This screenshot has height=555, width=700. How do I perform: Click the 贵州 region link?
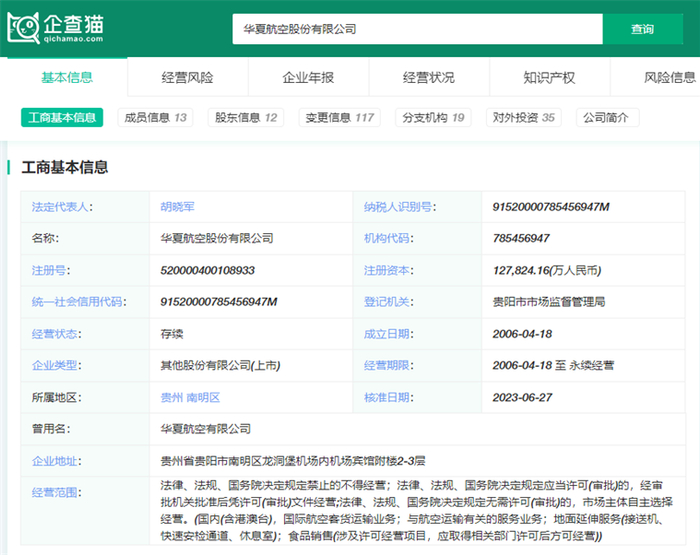click(172, 397)
